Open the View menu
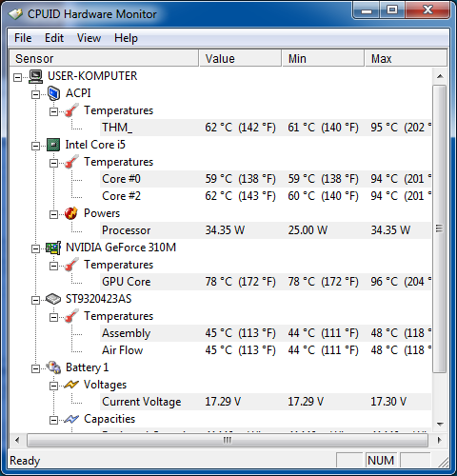The width and height of the screenshot is (457, 476). pyautogui.click(x=89, y=38)
